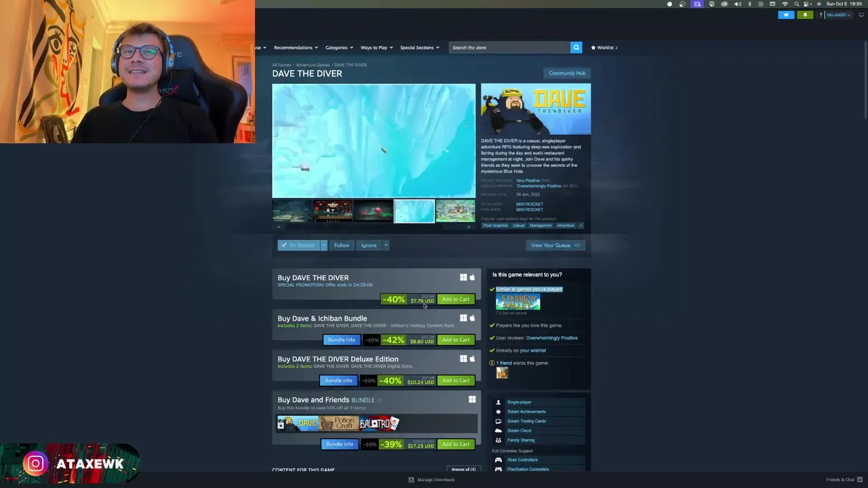Add DAVE THE DIVER base game to cart
868x488 pixels.
(x=455, y=299)
